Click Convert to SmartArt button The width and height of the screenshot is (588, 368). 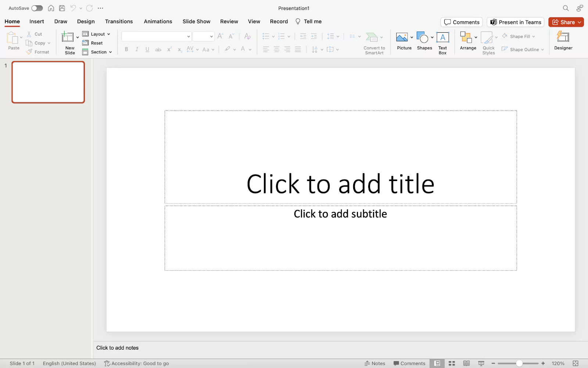coord(374,43)
